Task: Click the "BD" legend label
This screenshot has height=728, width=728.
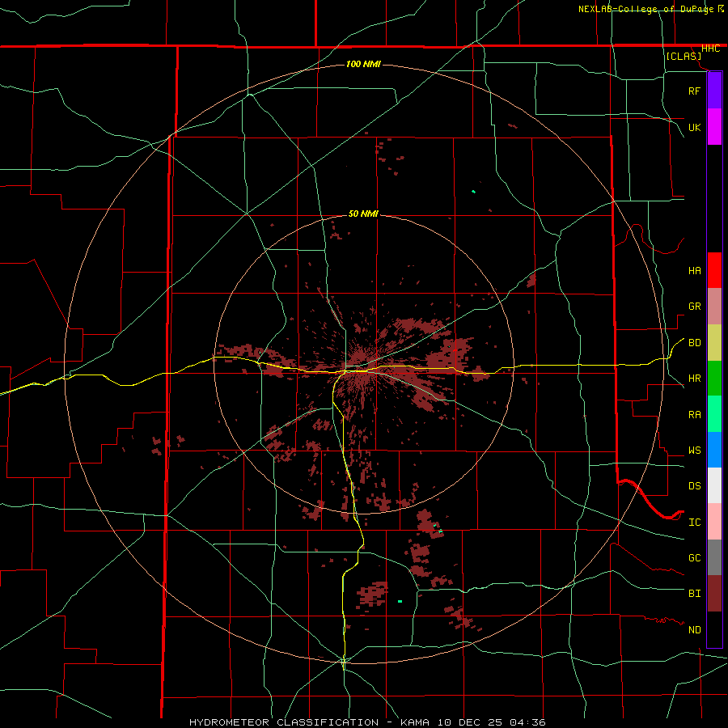Action: 694,343
